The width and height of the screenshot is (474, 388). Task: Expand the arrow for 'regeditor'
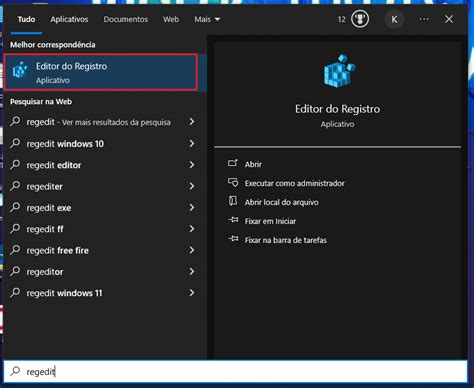point(192,271)
